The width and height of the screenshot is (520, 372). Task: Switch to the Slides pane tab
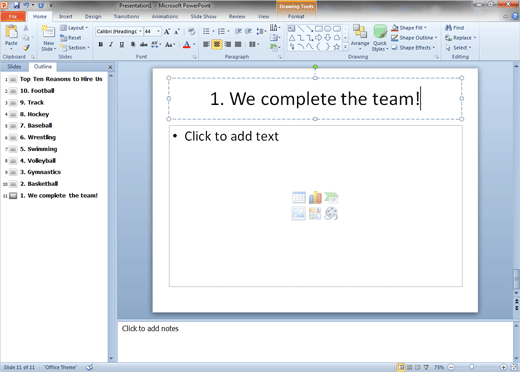click(14, 67)
